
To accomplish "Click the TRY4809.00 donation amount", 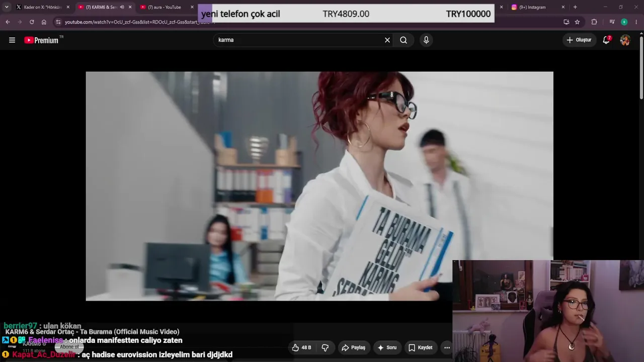I will pyautogui.click(x=346, y=14).
